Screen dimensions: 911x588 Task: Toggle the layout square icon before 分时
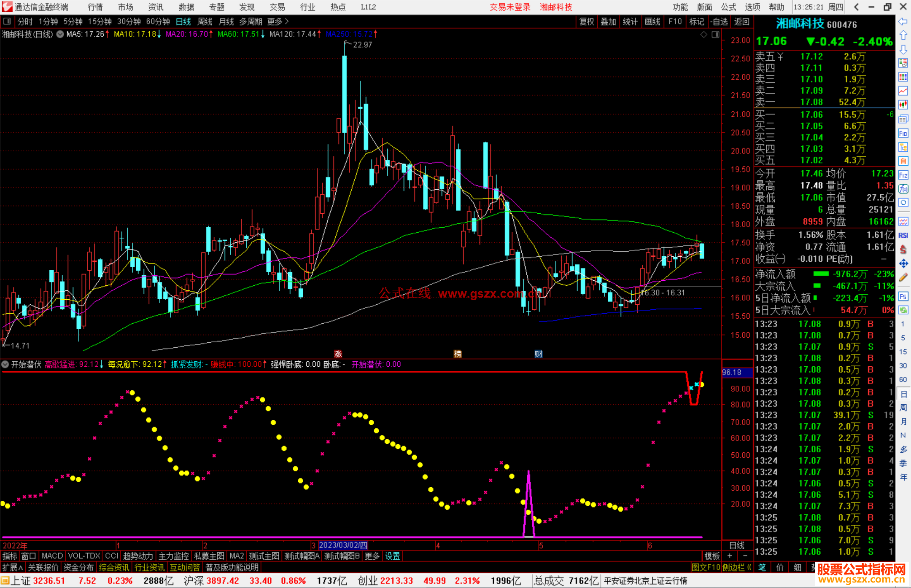[7, 21]
